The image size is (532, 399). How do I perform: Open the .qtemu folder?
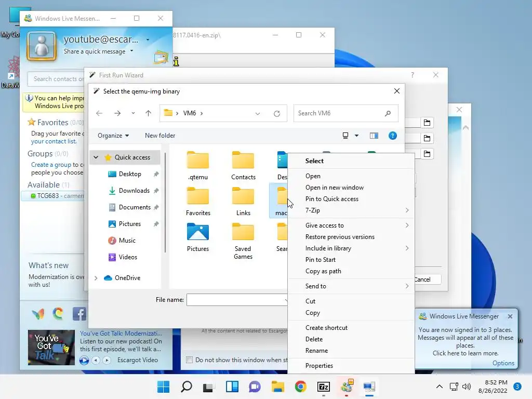198,165
